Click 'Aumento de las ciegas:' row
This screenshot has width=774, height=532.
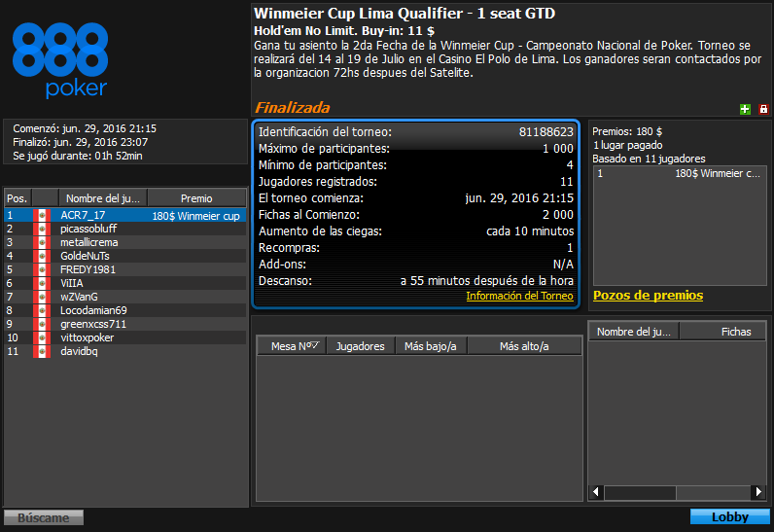point(415,231)
